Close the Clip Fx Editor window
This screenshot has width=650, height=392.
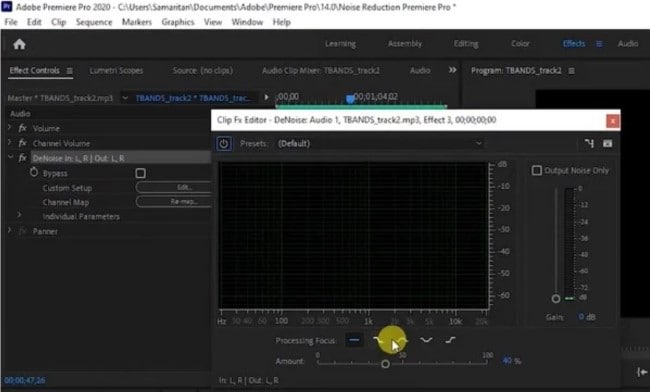tap(612, 121)
